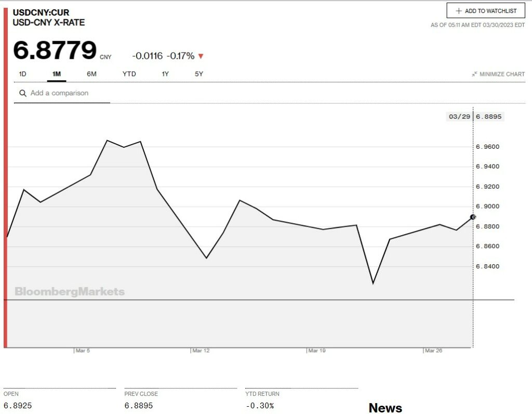Show the YTD chart range

129,74
